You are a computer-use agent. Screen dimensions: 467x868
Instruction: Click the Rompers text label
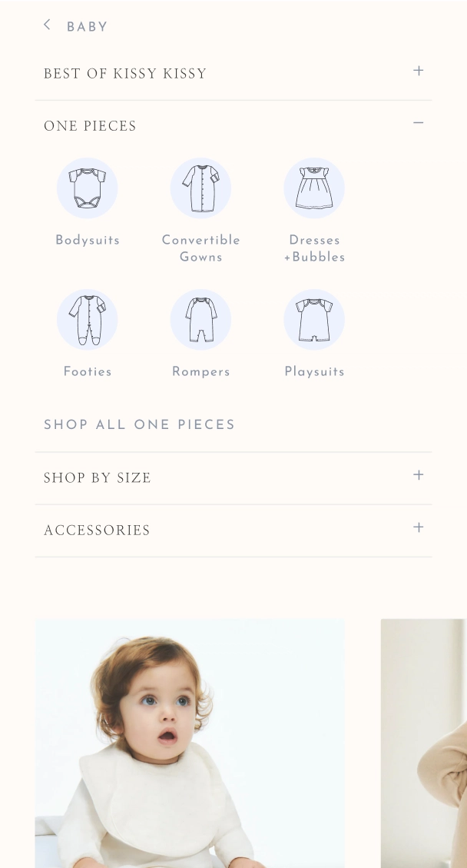tap(200, 371)
